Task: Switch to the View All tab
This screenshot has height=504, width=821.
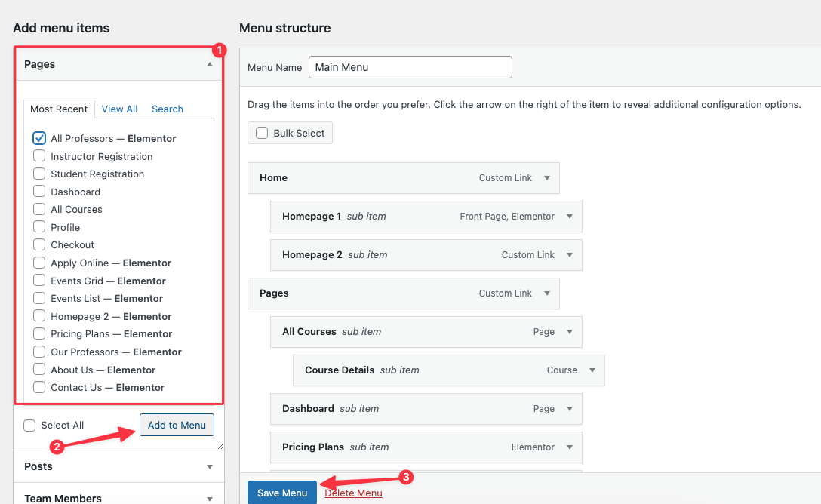Action: [119, 109]
